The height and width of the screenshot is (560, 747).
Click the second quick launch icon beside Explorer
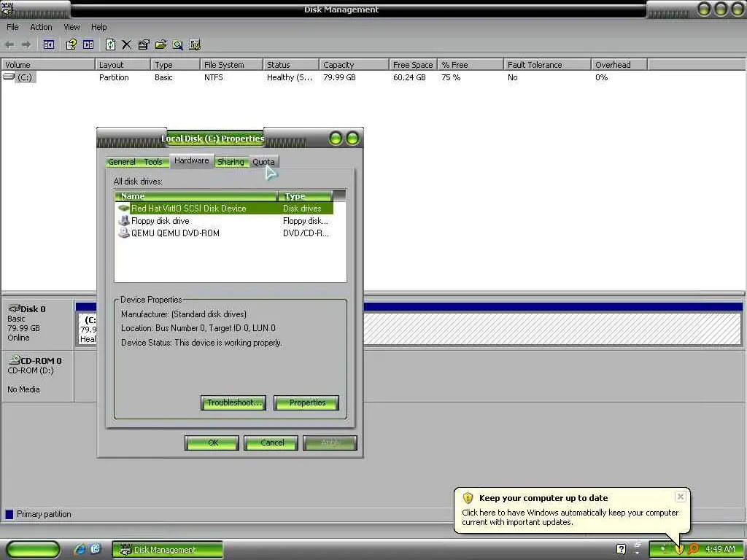tap(96, 549)
